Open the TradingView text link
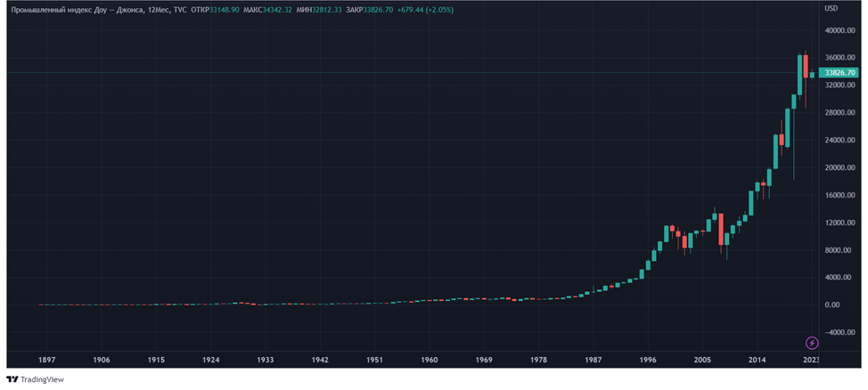Viewport: 868px width, 390px height. pyautogui.click(x=43, y=379)
